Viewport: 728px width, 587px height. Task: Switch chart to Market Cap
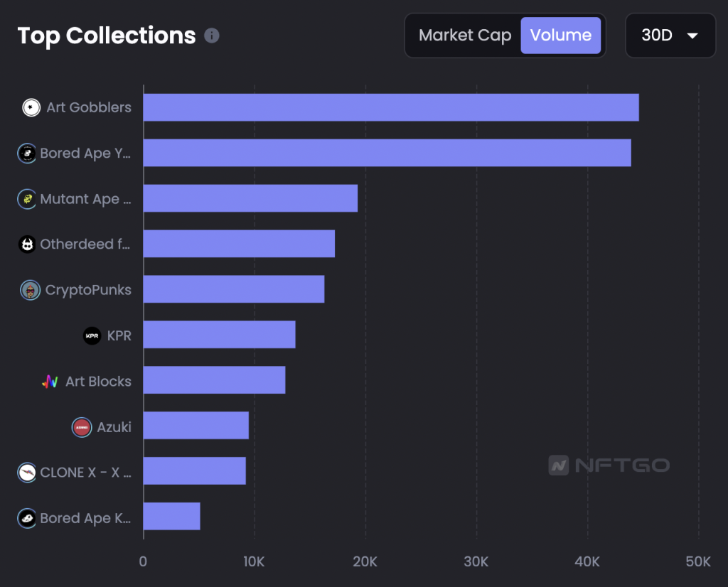coord(465,36)
